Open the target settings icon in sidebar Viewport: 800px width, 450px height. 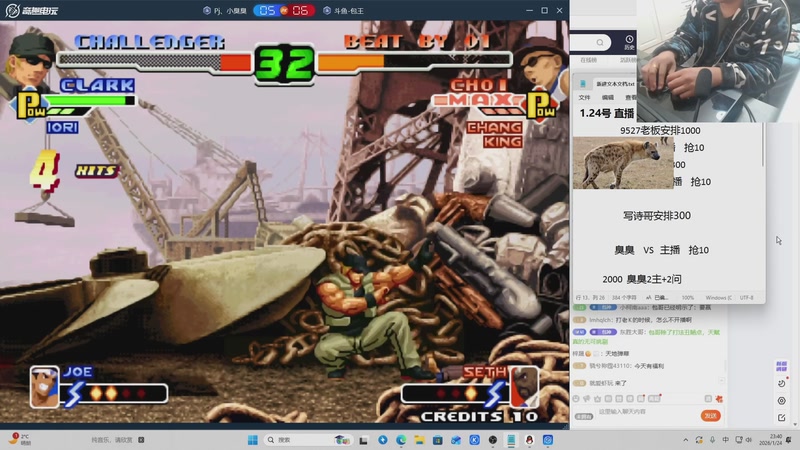[781, 401]
